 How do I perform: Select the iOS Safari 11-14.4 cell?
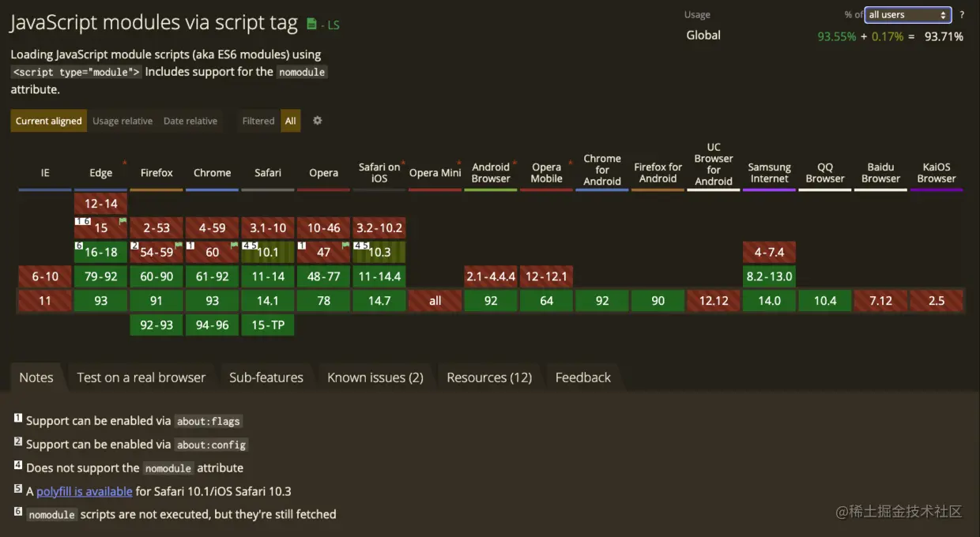[379, 276]
